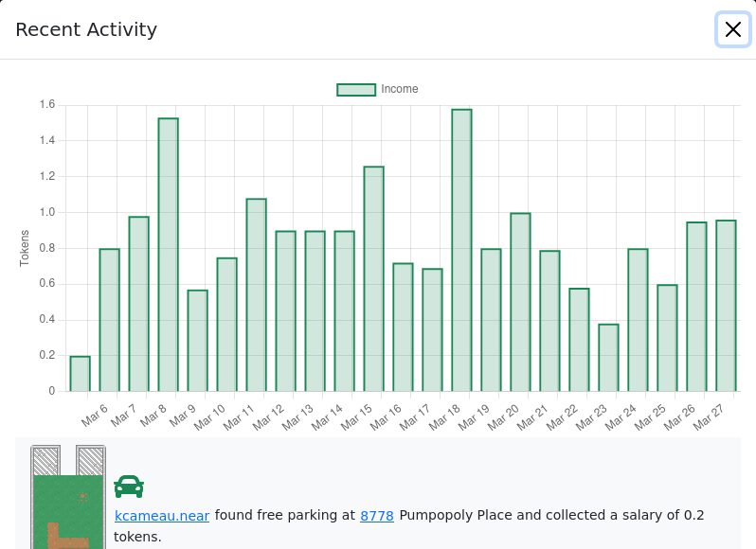Viewport: 756px width, 549px height.
Task: Click the Mar 6 income bar
Action: pyautogui.click(x=110, y=320)
